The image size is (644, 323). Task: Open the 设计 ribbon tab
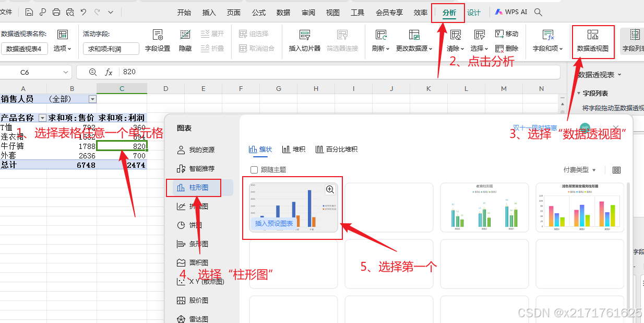point(474,13)
